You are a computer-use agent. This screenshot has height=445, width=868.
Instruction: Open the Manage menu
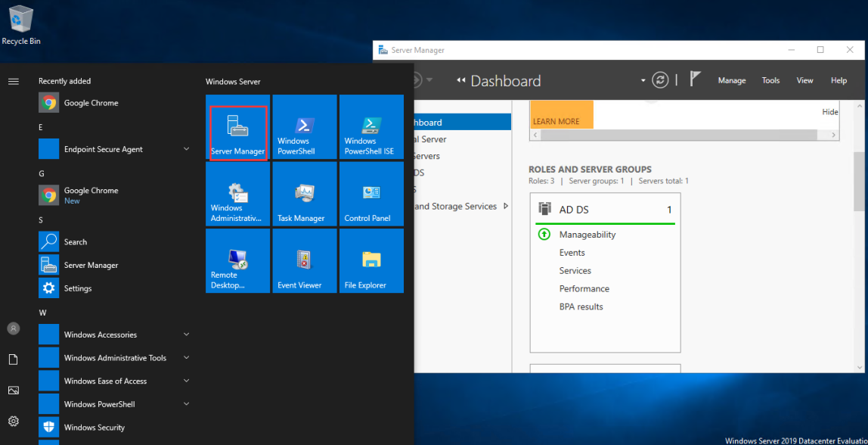(731, 80)
